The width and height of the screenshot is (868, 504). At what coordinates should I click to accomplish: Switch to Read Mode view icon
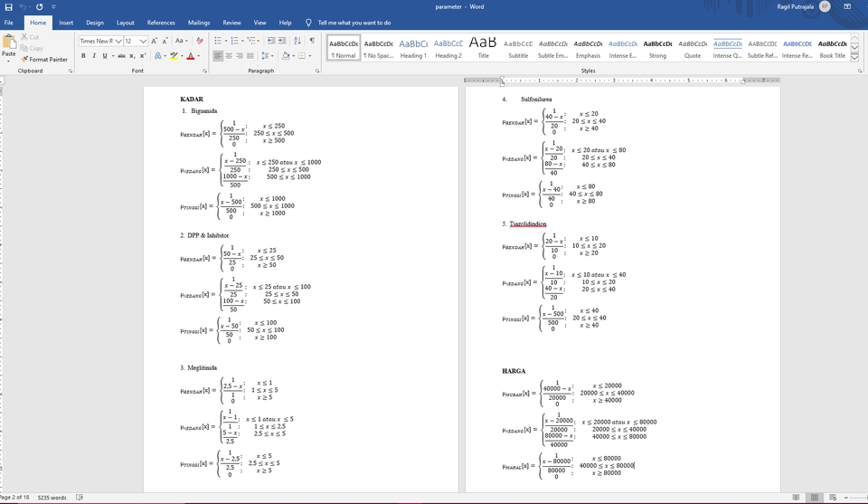796,498
